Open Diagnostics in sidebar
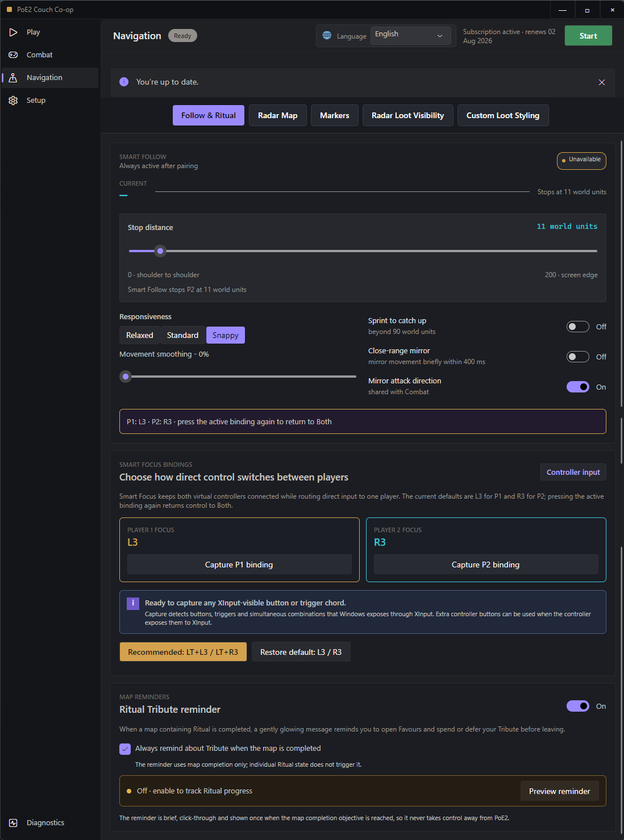 pyautogui.click(x=50, y=823)
